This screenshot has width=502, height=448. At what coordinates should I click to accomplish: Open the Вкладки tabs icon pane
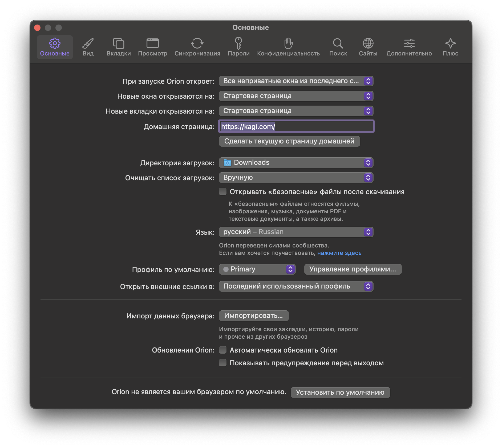pos(119,43)
